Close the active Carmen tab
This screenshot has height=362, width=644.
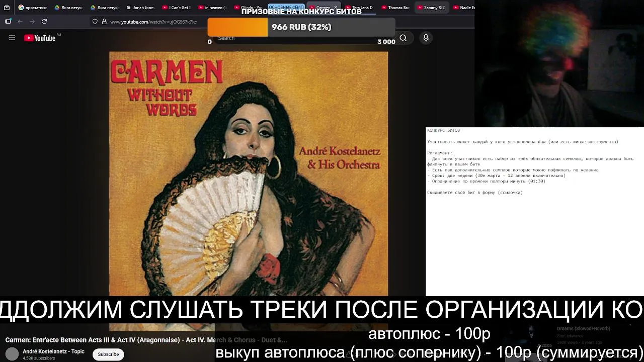click(x=336, y=8)
